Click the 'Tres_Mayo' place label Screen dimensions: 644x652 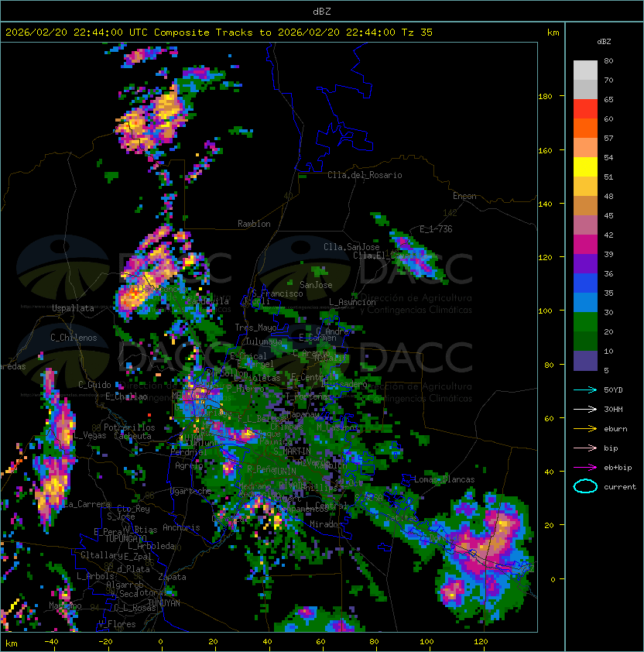tap(255, 328)
